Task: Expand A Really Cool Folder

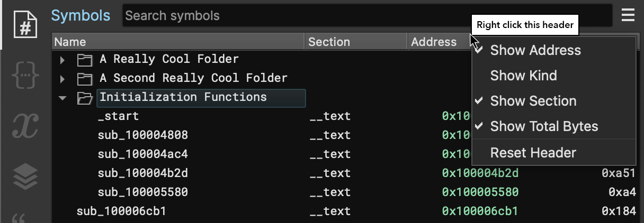Action: [x=62, y=59]
